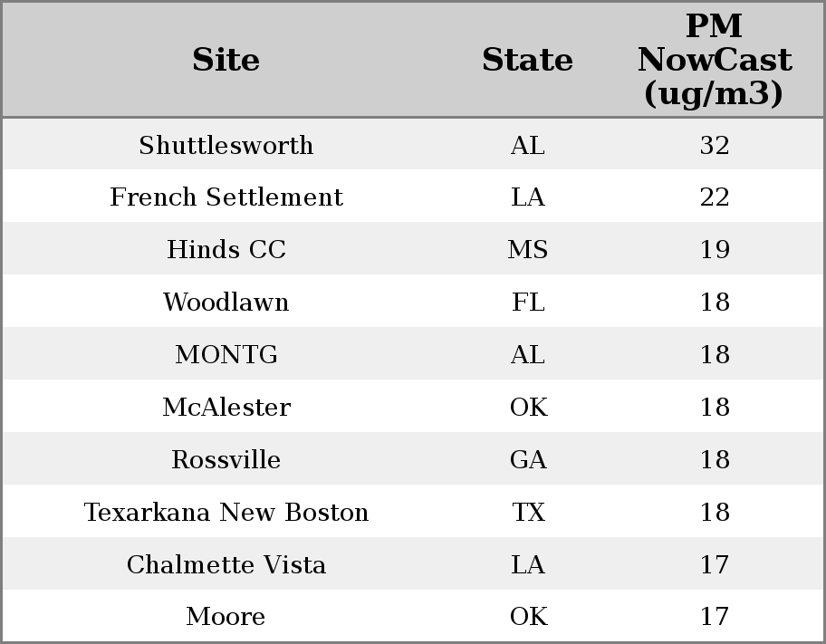Viewport: 826px width, 644px height.
Task: Select the McAlester site cell
Action: [x=226, y=407]
